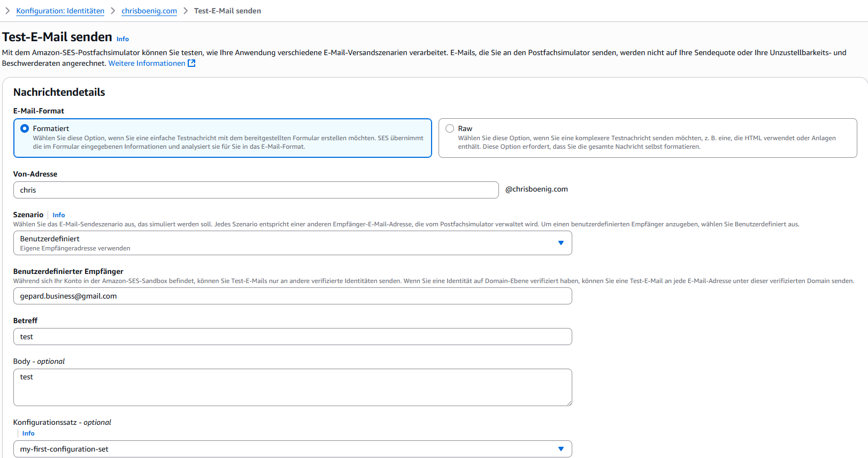The width and height of the screenshot is (868, 458).
Task: Click the external link icon after Weitere Informationen
Action: tap(191, 63)
